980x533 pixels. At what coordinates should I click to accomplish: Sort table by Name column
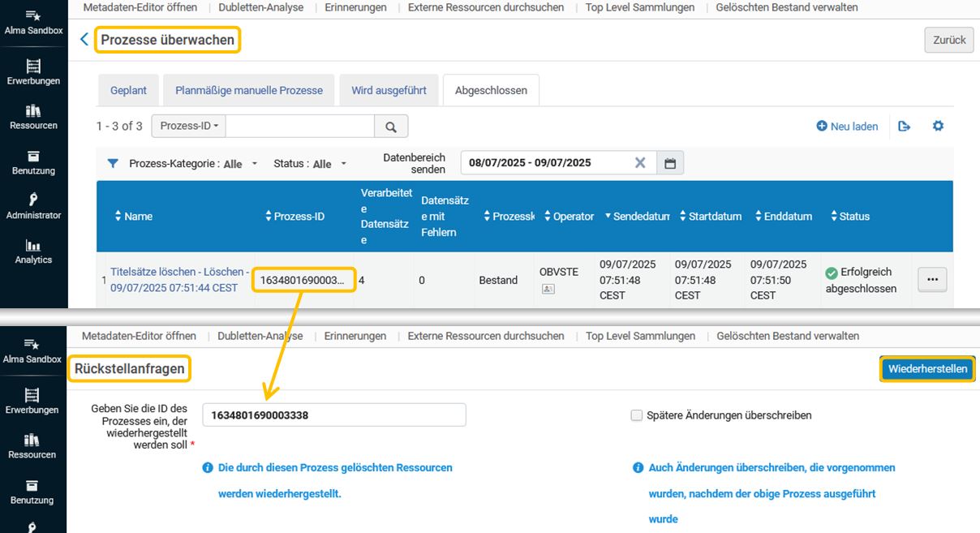tap(133, 217)
